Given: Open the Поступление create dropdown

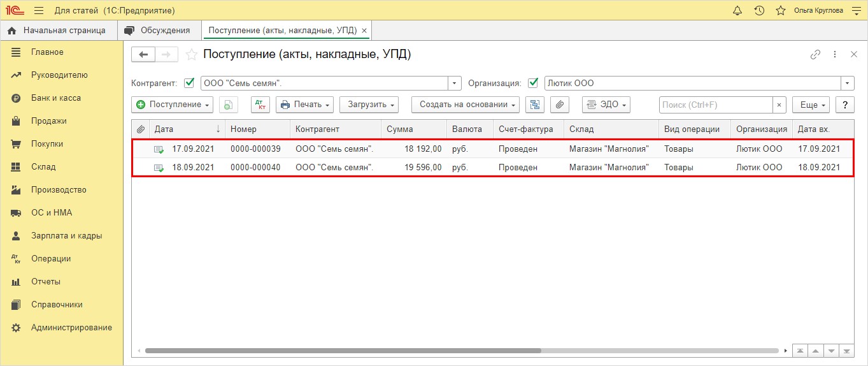Looking at the screenshot, I should (173, 105).
